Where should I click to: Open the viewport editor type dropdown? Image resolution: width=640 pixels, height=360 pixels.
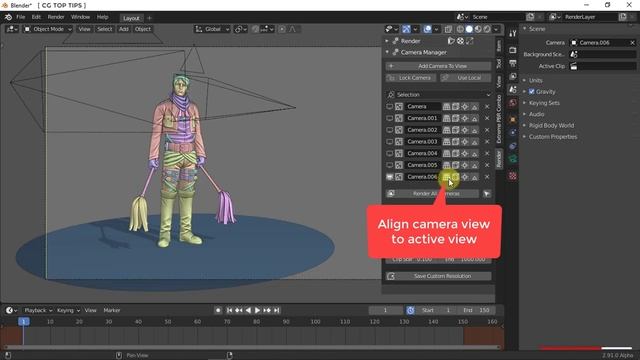click(11, 29)
